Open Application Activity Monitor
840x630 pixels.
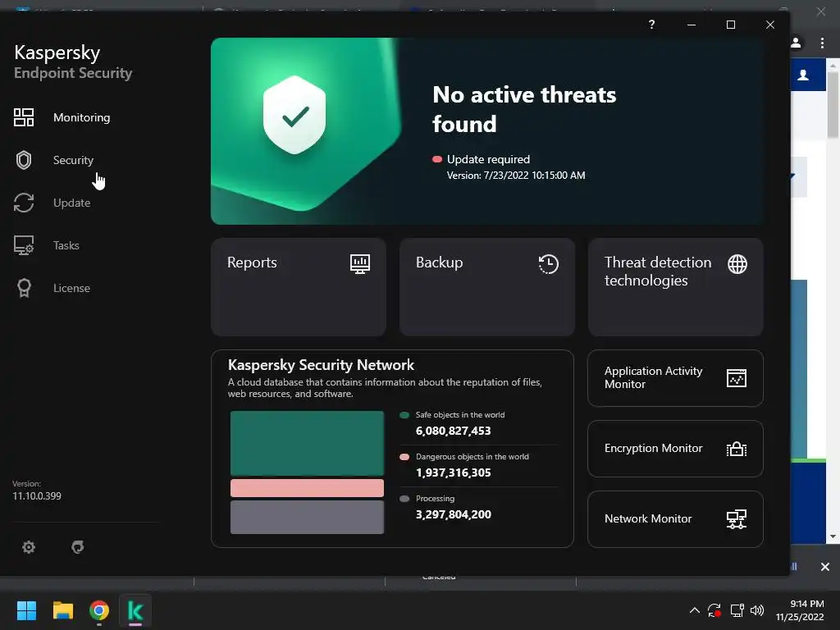[x=675, y=378]
